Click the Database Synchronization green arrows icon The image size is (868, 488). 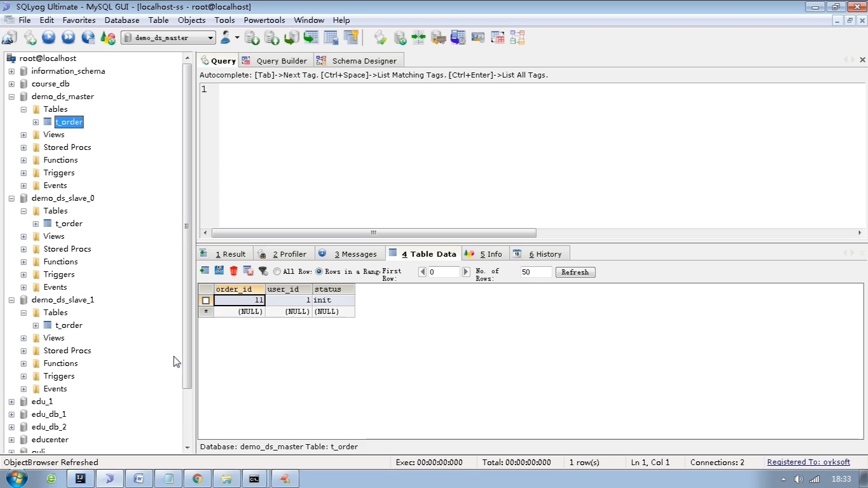[418, 37]
